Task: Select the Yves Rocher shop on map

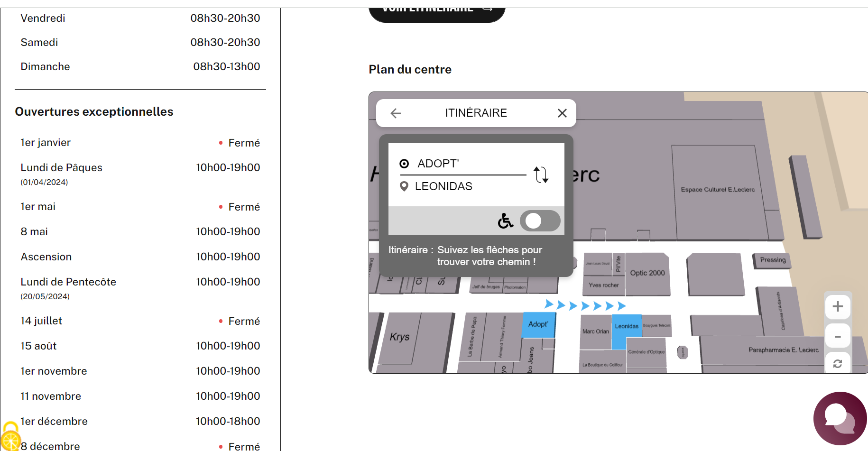Action: click(603, 285)
